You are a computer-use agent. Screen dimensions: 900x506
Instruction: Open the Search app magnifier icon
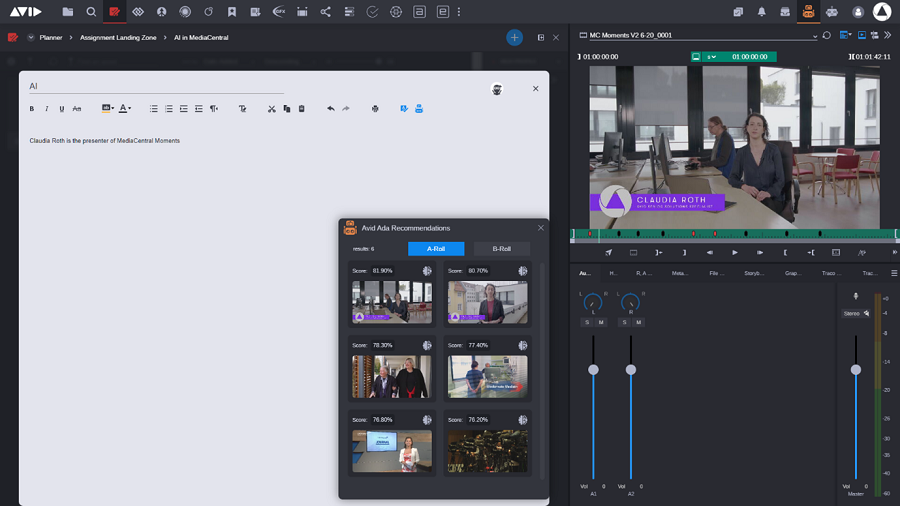(91, 11)
